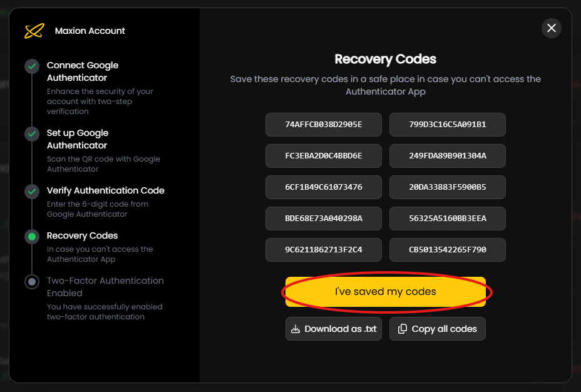Click the copy icon beside Copy all codes
This screenshot has width=581, height=392.
pyautogui.click(x=403, y=329)
